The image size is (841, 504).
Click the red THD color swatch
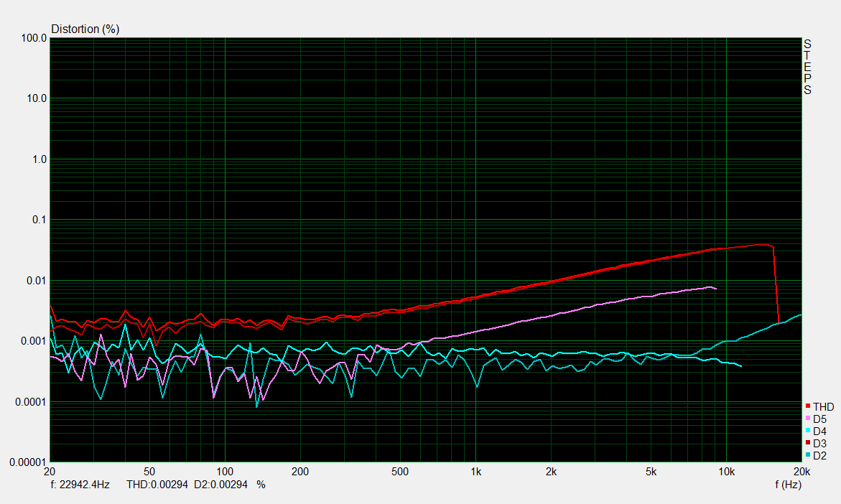[x=808, y=406]
